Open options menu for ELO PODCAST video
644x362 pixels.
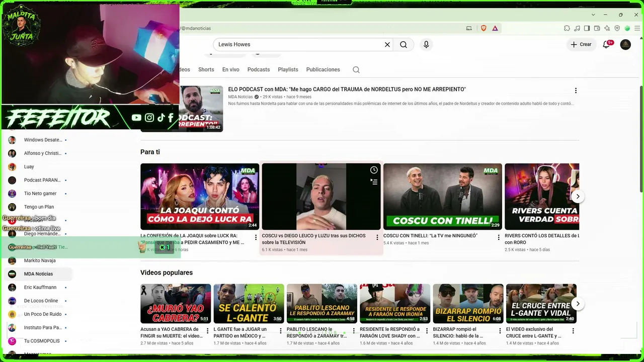[576, 90]
